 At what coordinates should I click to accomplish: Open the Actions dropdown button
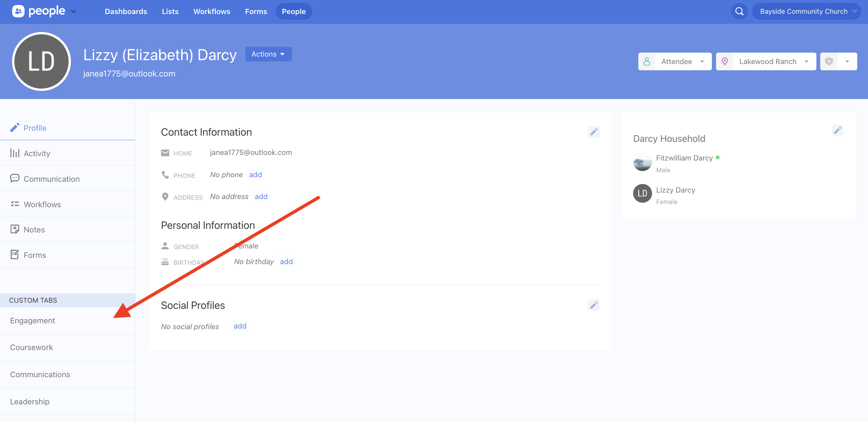tap(268, 54)
